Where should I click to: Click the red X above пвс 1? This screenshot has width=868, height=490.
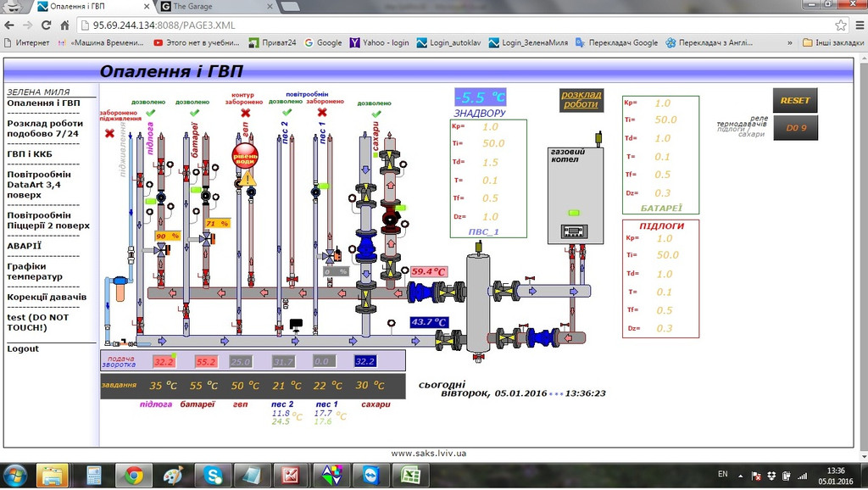[322, 113]
